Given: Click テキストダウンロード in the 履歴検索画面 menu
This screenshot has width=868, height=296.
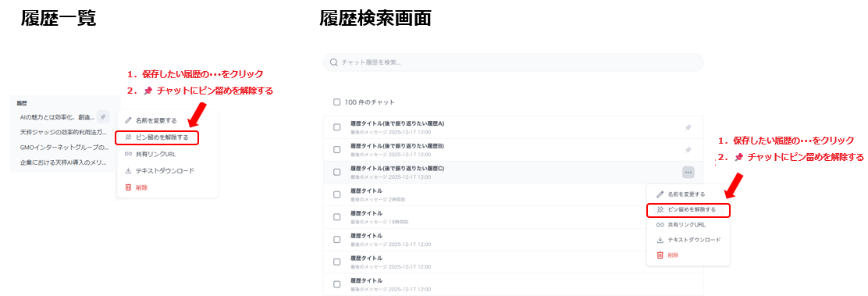Looking at the screenshot, I should (688, 240).
